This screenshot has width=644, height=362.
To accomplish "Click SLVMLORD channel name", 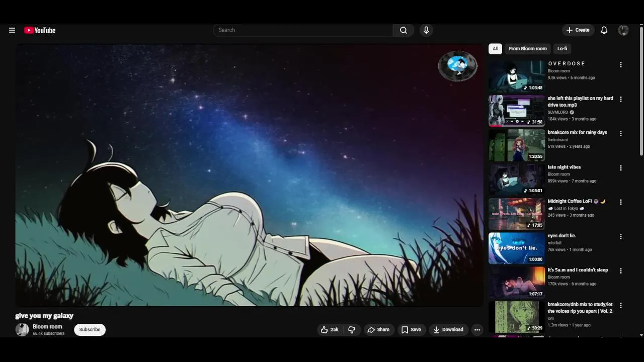I will pos(558,112).
